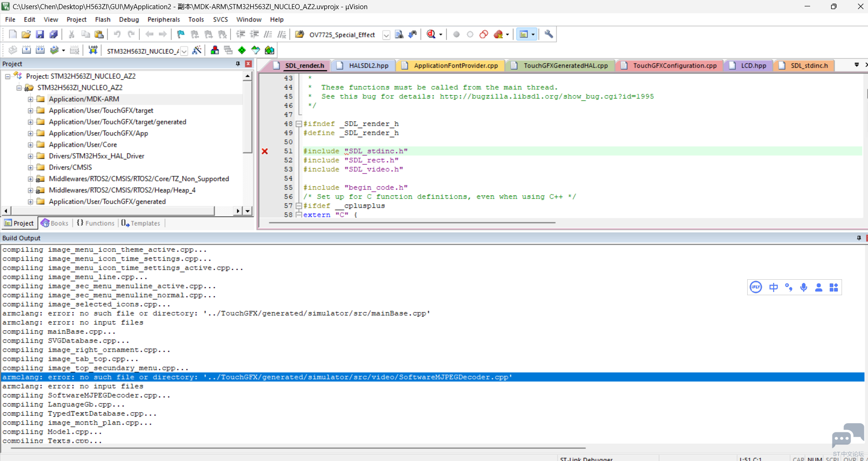The image size is (868, 461).
Task: Click the Rebuild all target files icon
Action: [40, 50]
